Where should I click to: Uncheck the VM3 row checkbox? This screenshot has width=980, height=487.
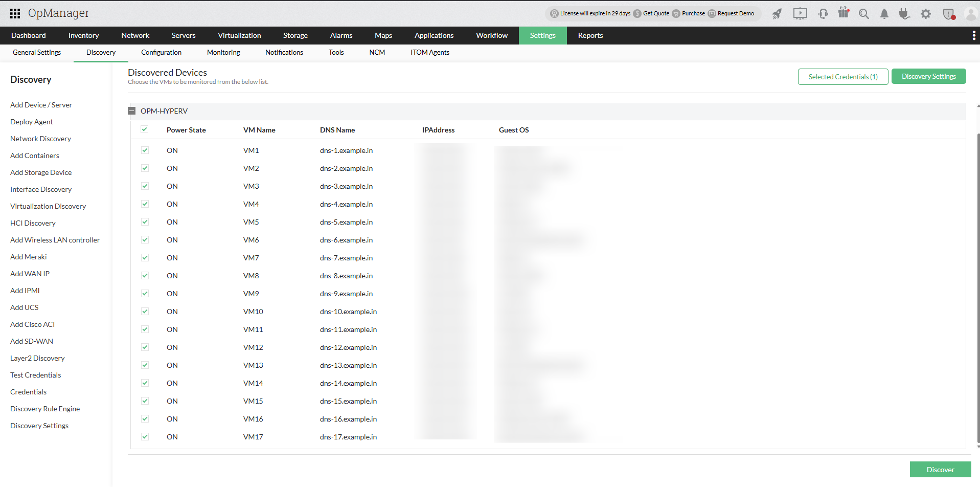(145, 186)
